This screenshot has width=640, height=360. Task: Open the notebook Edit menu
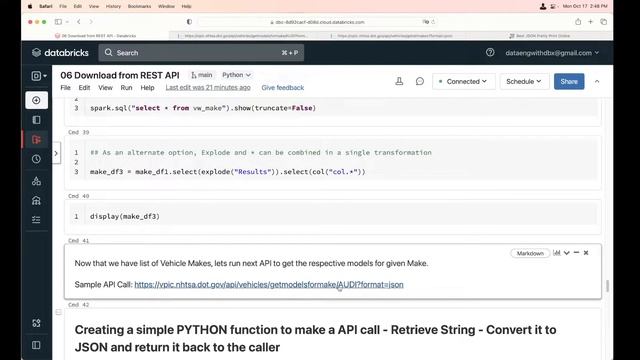click(x=84, y=88)
